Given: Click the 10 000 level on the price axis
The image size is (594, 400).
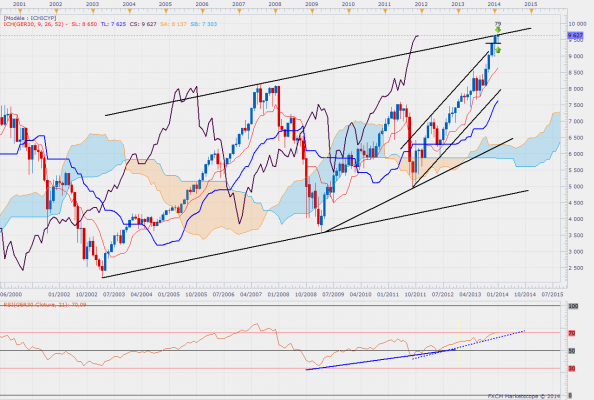Looking at the screenshot, I should coord(577,23).
